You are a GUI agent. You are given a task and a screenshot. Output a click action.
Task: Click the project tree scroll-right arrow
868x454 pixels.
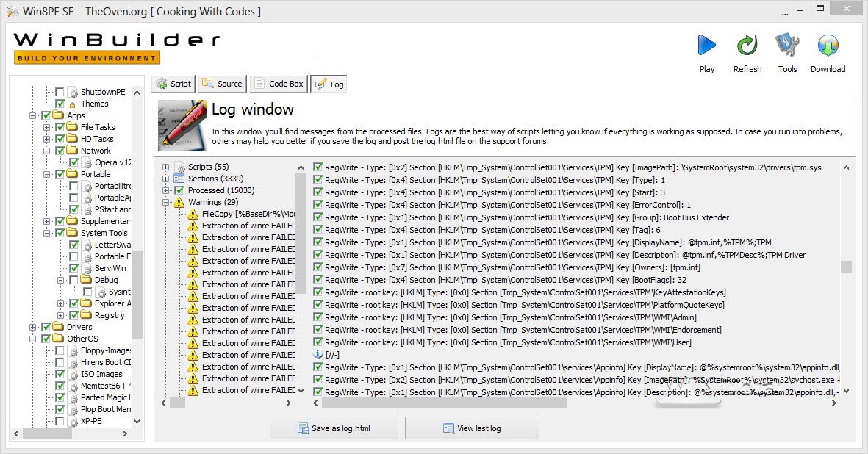124,434
